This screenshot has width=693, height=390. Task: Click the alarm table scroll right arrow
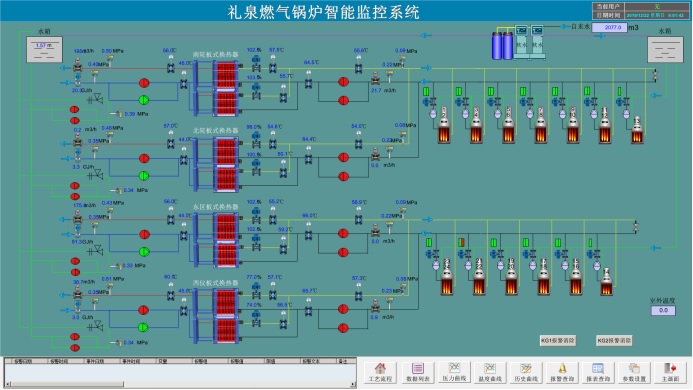point(353,384)
